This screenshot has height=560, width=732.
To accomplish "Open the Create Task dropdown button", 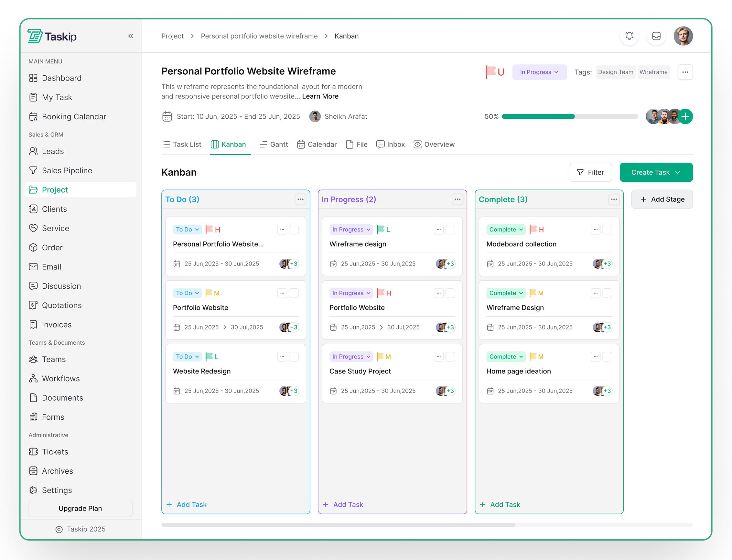I will tap(656, 172).
